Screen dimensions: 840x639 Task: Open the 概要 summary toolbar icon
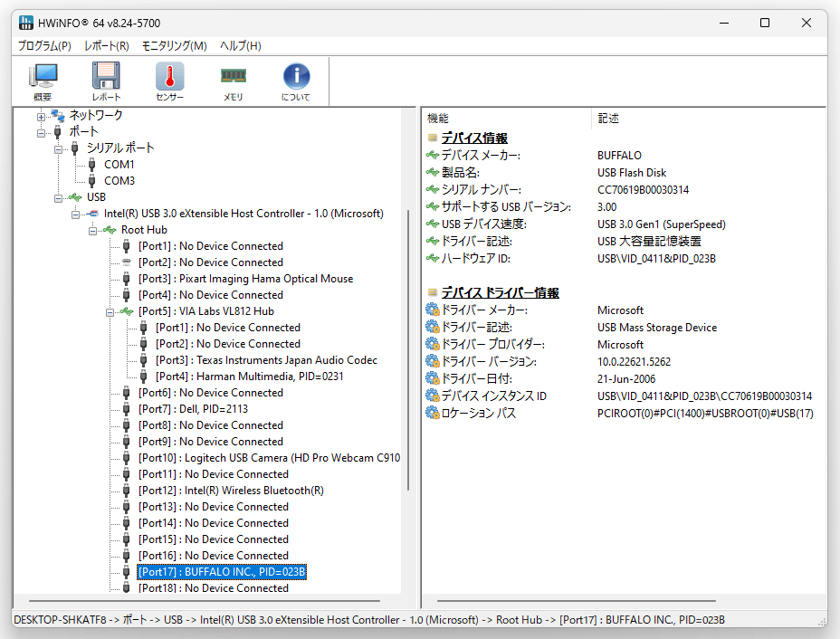(x=43, y=81)
